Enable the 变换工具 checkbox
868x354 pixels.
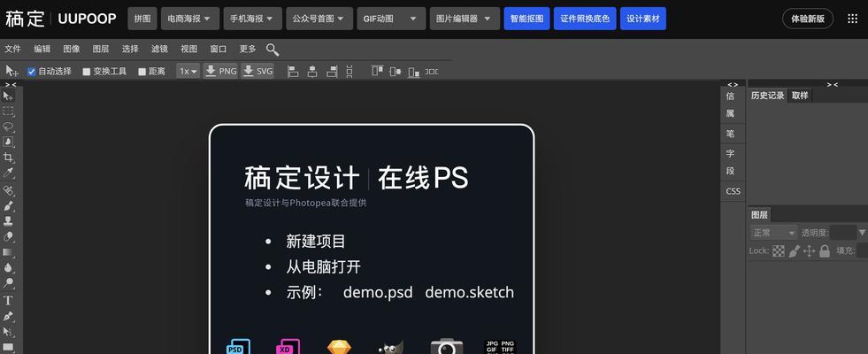pyautogui.click(x=87, y=72)
